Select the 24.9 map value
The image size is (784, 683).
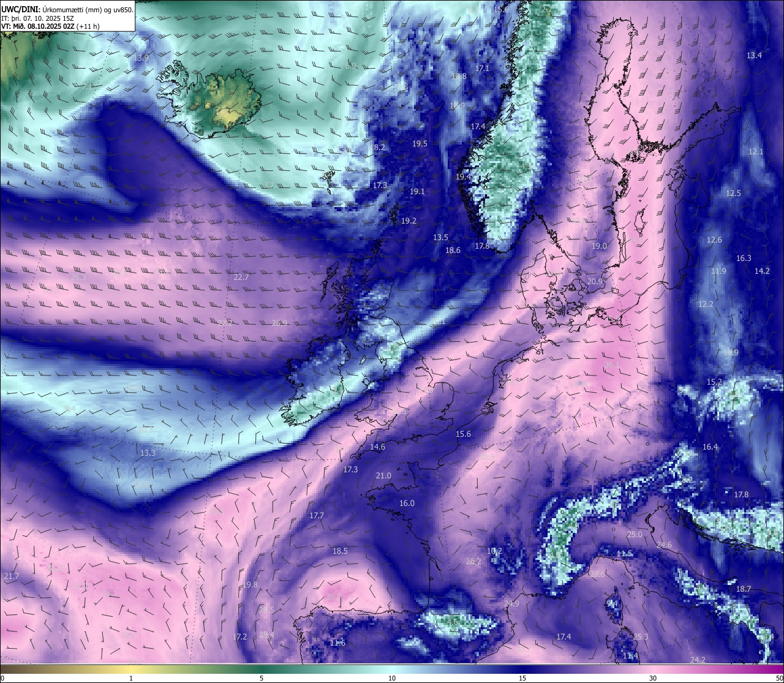coord(511,604)
